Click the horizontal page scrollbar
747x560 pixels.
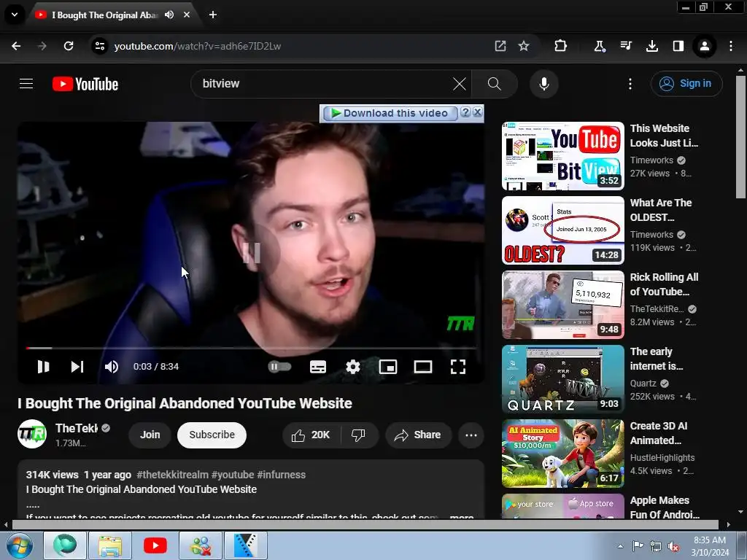tap(365, 525)
